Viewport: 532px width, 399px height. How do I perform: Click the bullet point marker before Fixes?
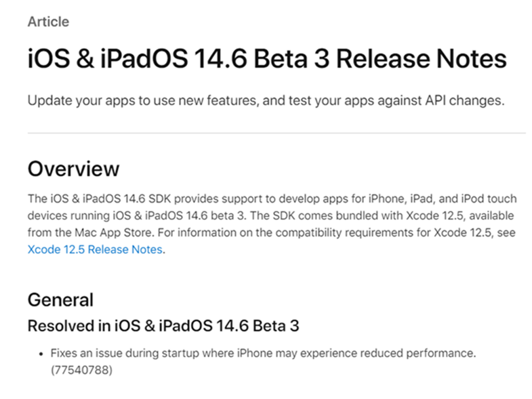41,354
